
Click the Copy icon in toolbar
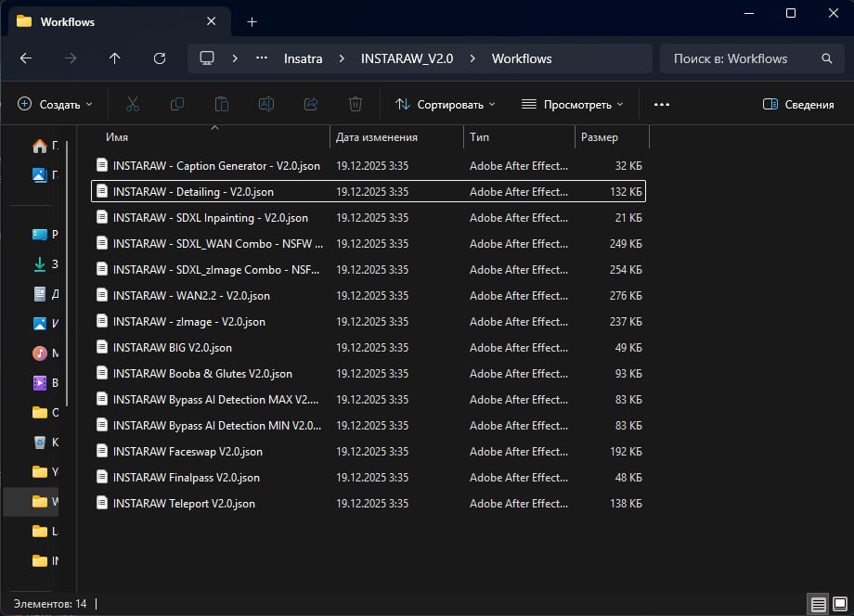coord(177,104)
